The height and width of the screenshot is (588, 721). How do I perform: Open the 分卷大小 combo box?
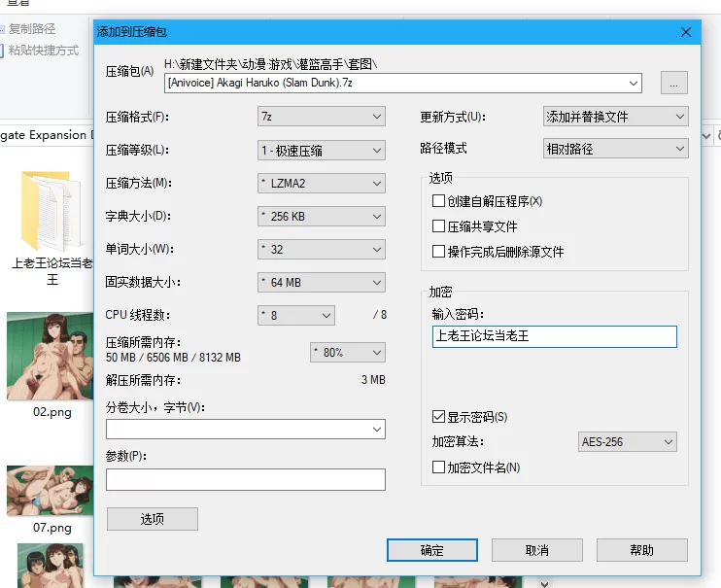(246, 430)
